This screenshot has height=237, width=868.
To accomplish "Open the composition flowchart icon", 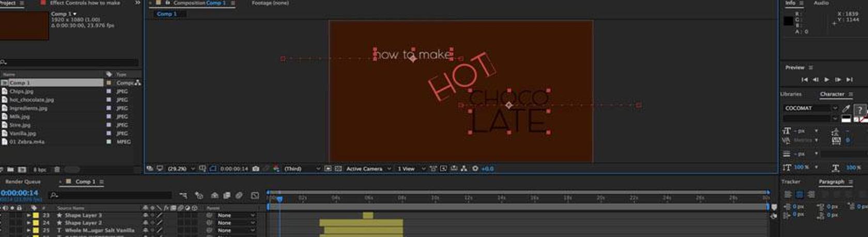I will 464,169.
